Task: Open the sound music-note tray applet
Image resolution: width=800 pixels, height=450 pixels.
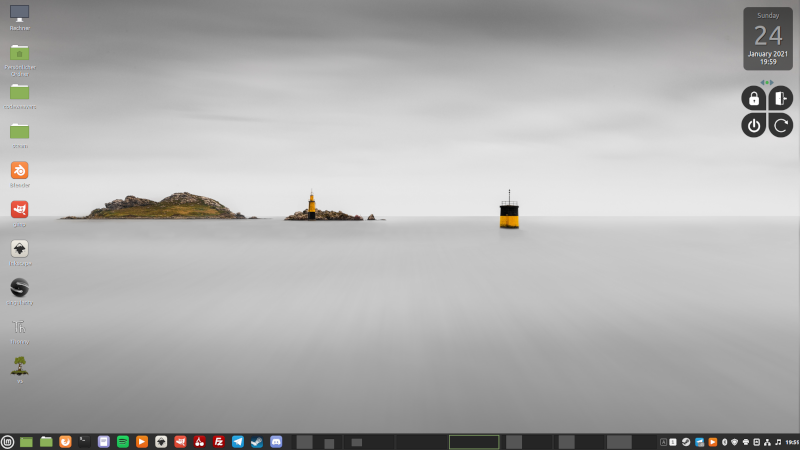Action: [777, 442]
